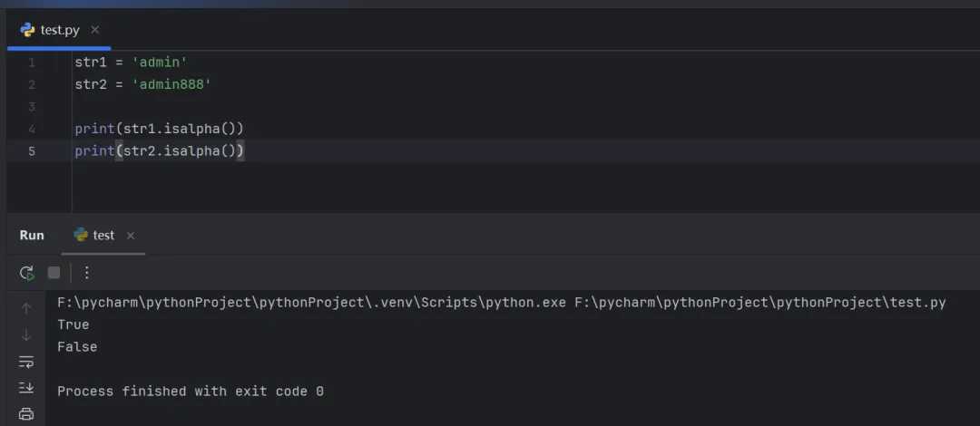Viewport: 980px width, 426px height.
Task: Click the down arrow in the console sidebar
Action: pyautogui.click(x=26, y=334)
